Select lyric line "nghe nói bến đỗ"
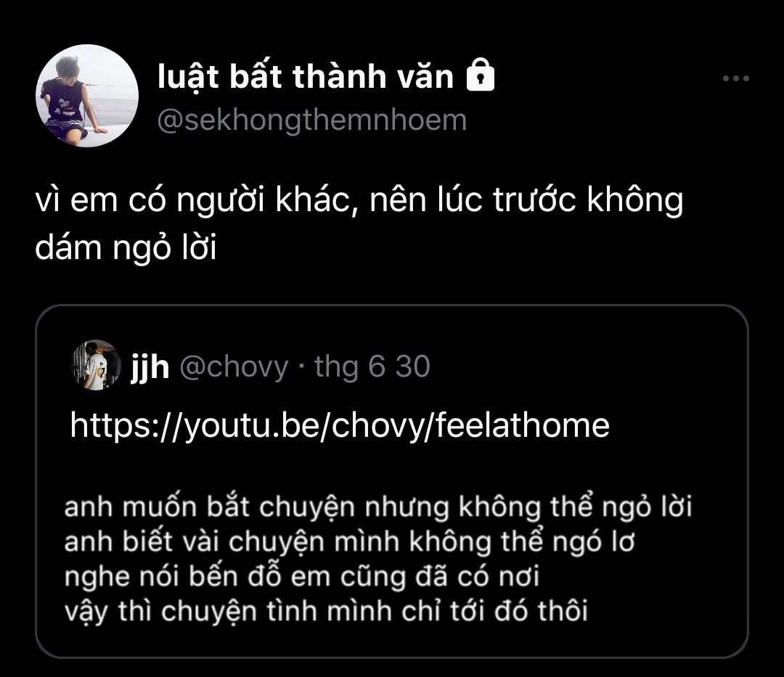This screenshot has width=784, height=677. [301, 576]
